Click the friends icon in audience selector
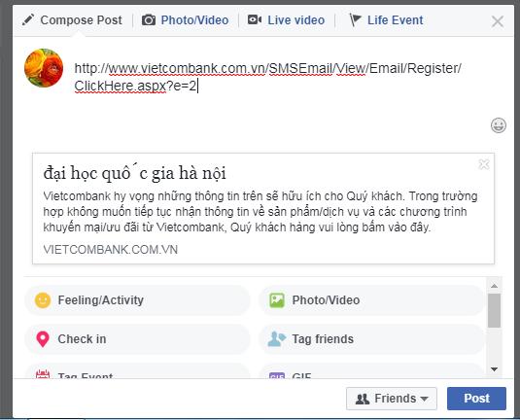Screen dimensions: 520x420 click(x=363, y=399)
